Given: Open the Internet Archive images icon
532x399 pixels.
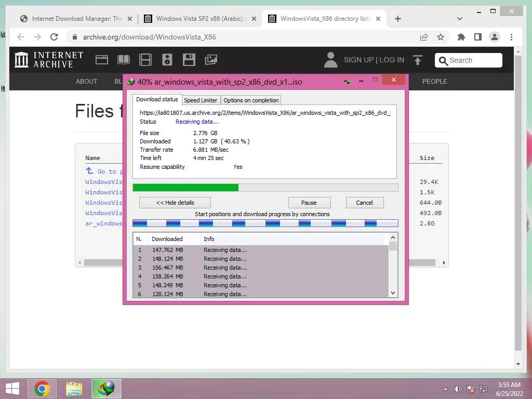Looking at the screenshot, I should [x=211, y=60].
